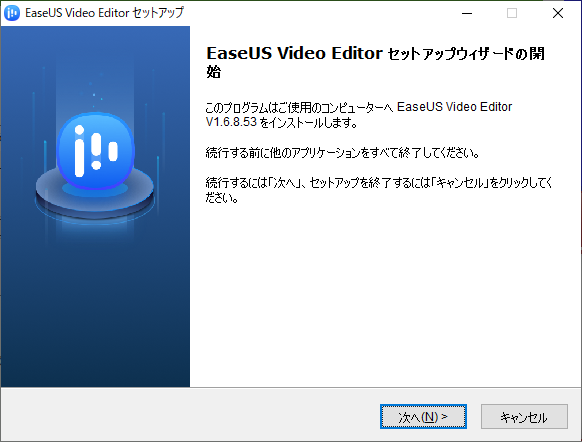
Task: Click the version text V1.6.8.53
Action: (x=231, y=122)
